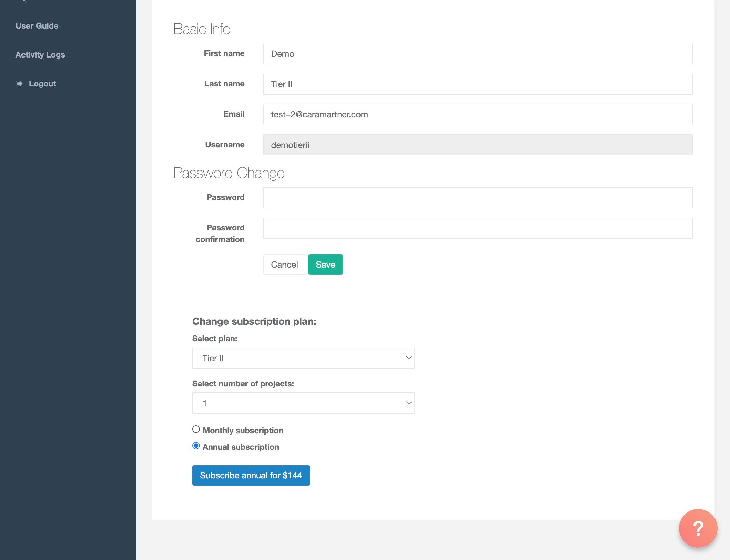Click Subscribe annual for $144 button
Screen dimensions: 730x560
pyautogui.click(x=251, y=475)
